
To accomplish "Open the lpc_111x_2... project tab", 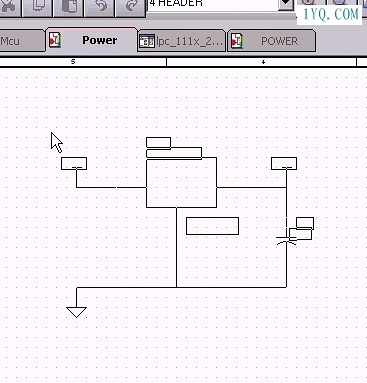I will point(181,41).
